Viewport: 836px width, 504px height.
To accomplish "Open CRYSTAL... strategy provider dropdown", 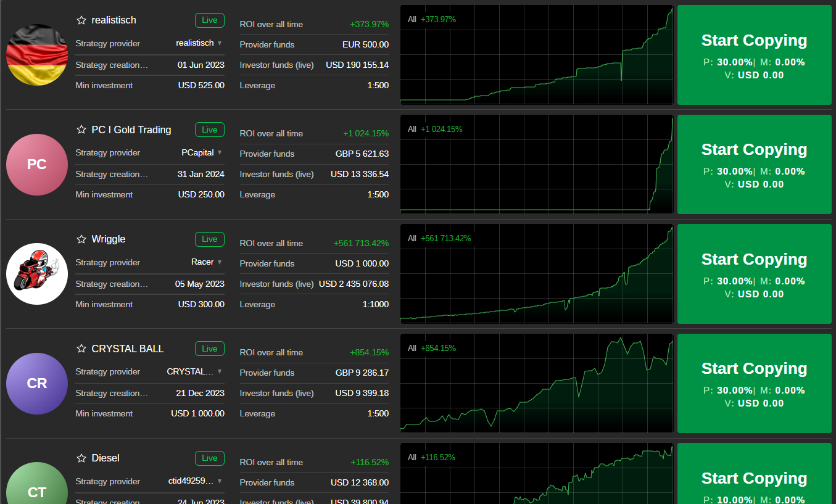I will tap(220, 371).
